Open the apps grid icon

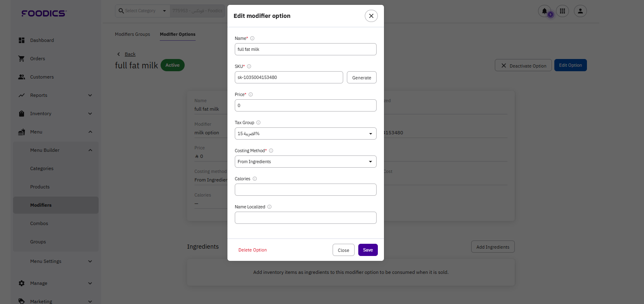(x=562, y=11)
